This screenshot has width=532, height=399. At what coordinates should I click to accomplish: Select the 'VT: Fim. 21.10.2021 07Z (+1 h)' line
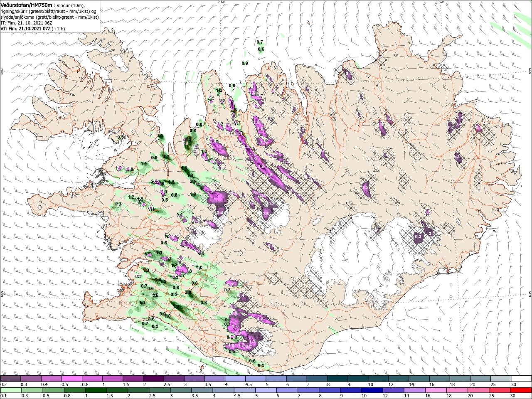33,29
